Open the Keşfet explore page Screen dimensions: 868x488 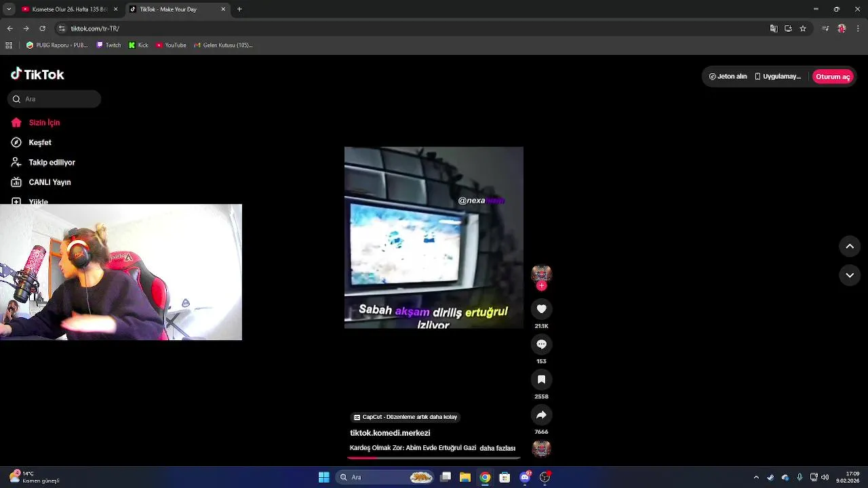(x=31, y=142)
